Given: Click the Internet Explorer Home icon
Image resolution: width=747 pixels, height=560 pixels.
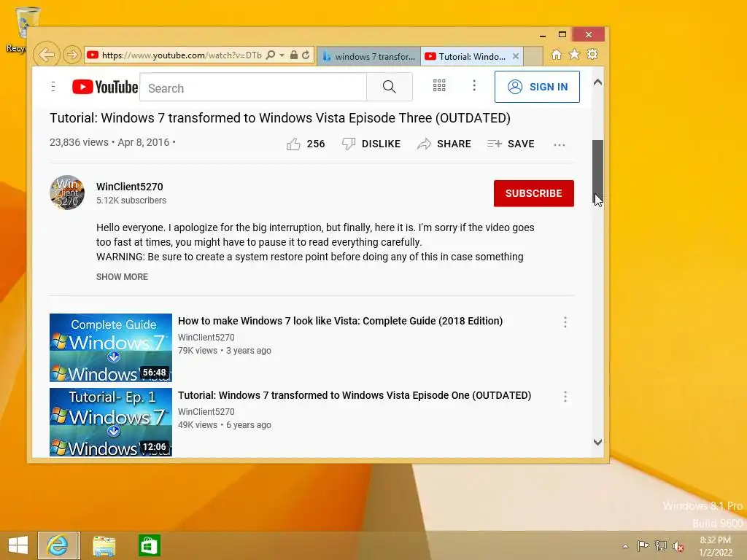Looking at the screenshot, I should 556,55.
